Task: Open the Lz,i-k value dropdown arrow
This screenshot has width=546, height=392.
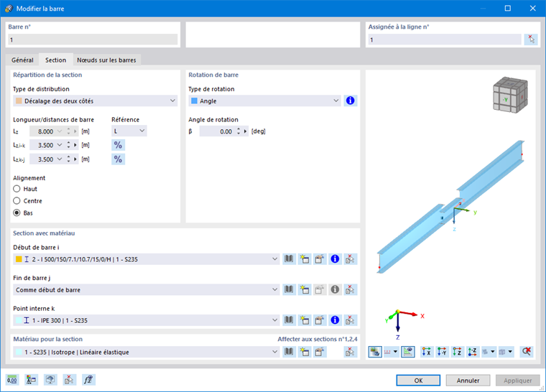Action: pyautogui.click(x=60, y=145)
